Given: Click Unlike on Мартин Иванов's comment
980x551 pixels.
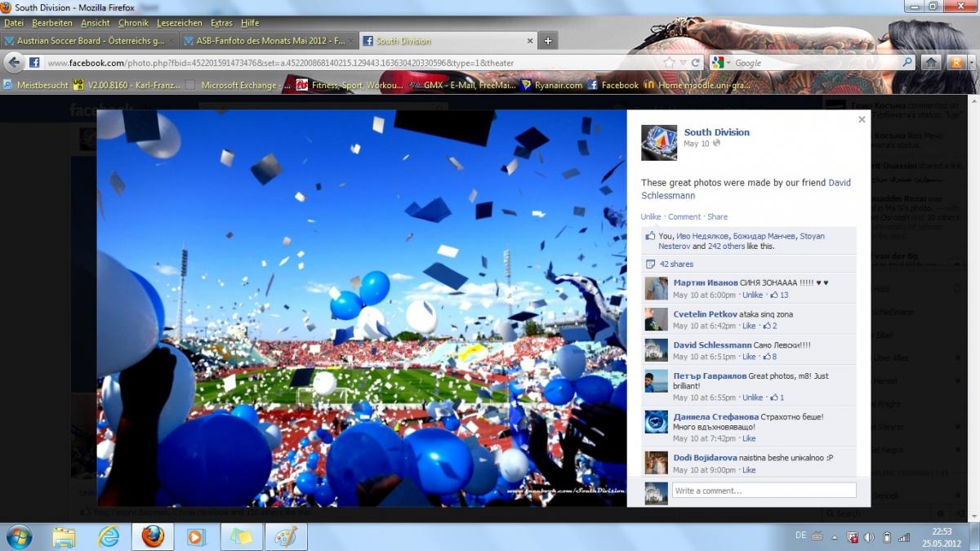Looking at the screenshot, I should (752, 295).
